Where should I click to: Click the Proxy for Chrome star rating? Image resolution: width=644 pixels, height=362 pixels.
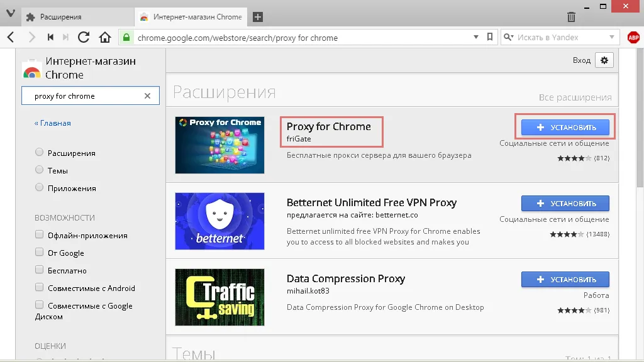[574, 158]
